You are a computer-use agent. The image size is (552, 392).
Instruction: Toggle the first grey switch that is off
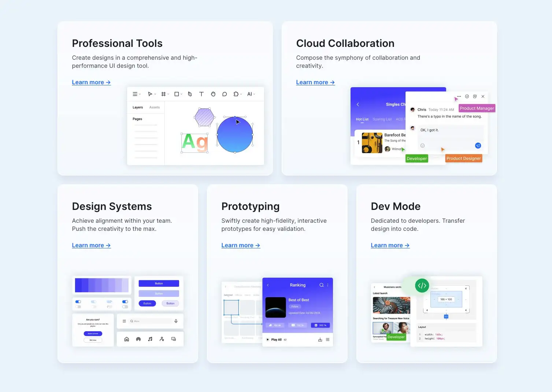(78, 307)
